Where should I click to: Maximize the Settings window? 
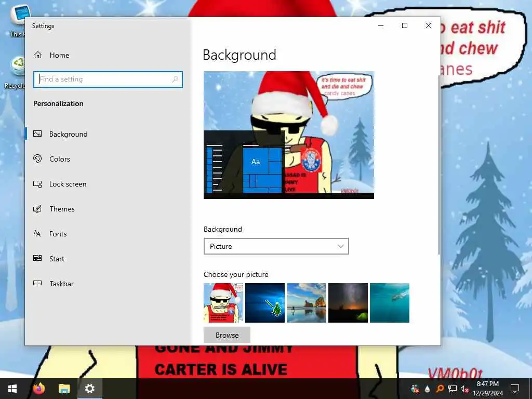tap(405, 26)
